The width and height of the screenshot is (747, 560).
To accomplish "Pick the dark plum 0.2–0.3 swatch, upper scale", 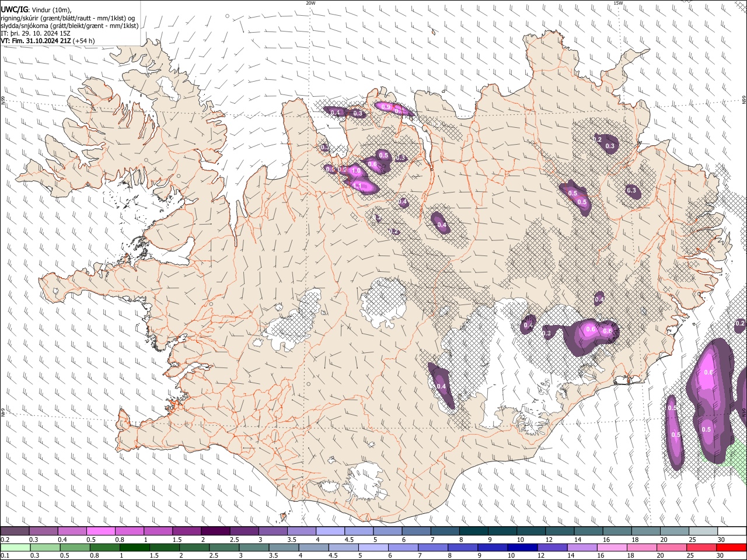I will (15, 531).
